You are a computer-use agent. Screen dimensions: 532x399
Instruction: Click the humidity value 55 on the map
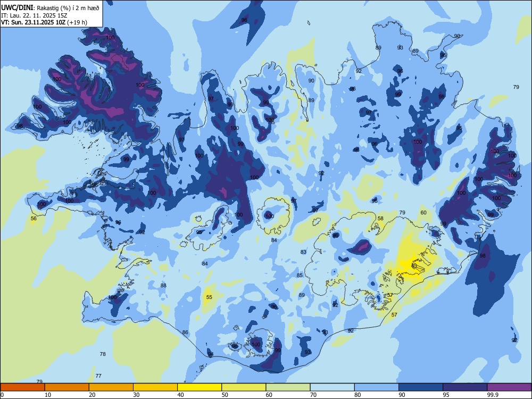(209, 297)
